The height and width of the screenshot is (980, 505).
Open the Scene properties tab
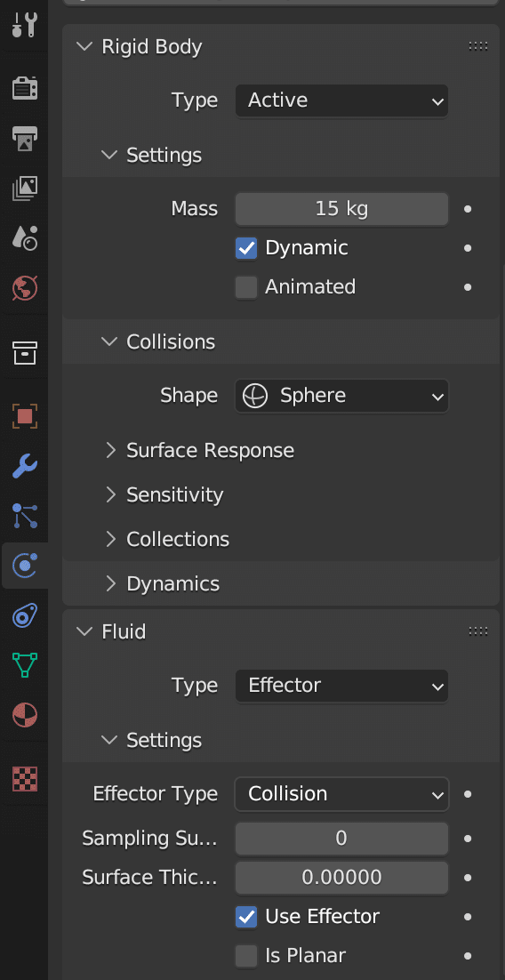[25, 238]
